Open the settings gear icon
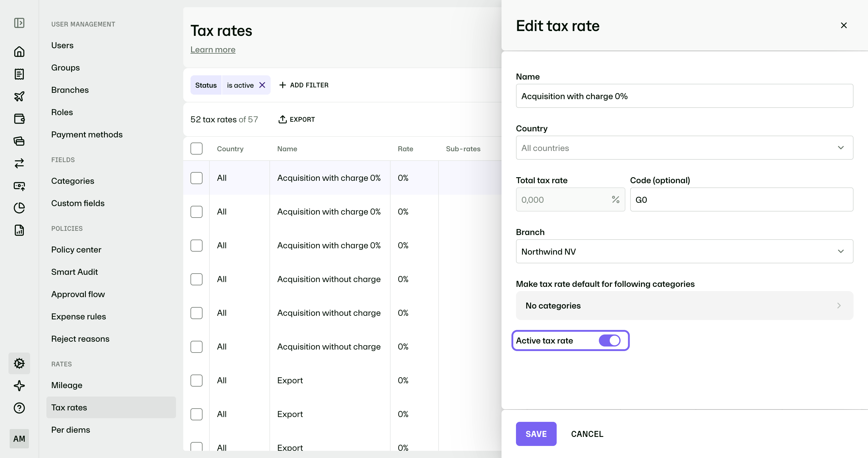Viewport: 868px width, 458px height. 19,363
